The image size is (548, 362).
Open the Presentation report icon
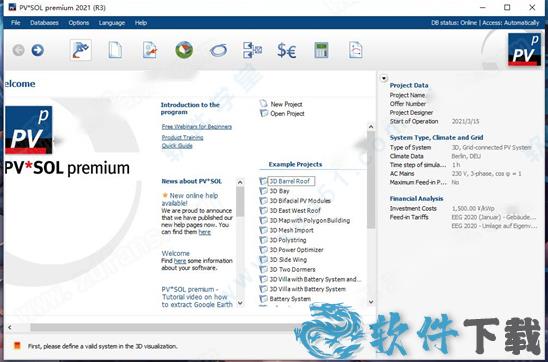(355, 50)
